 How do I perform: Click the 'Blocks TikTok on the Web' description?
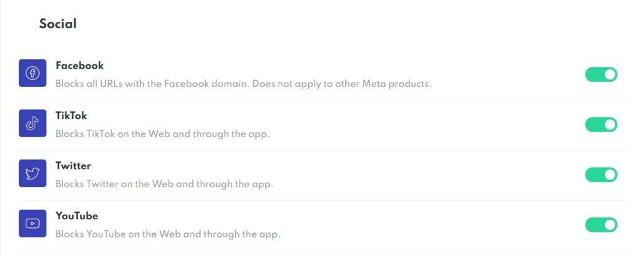tap(163, 134)
